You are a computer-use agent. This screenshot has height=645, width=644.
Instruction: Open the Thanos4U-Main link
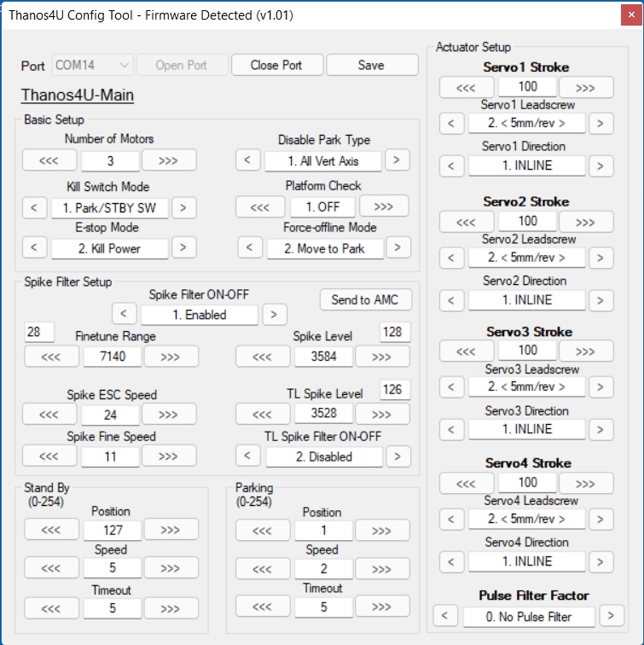[x=78, y=95]
